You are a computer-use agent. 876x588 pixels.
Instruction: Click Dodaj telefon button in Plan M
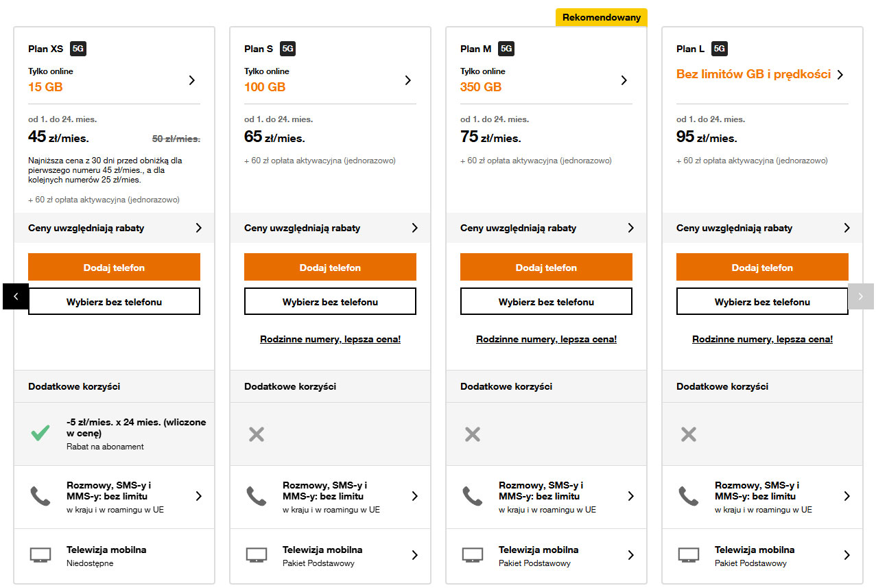click(x=546, y=267)
